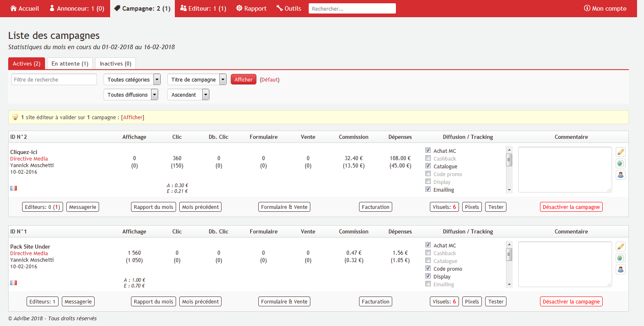Image resolution: width=644 pixels, height=326 pixels.
Task: Switch to the Inactives (0) tab
Action: tap(115, 63)
